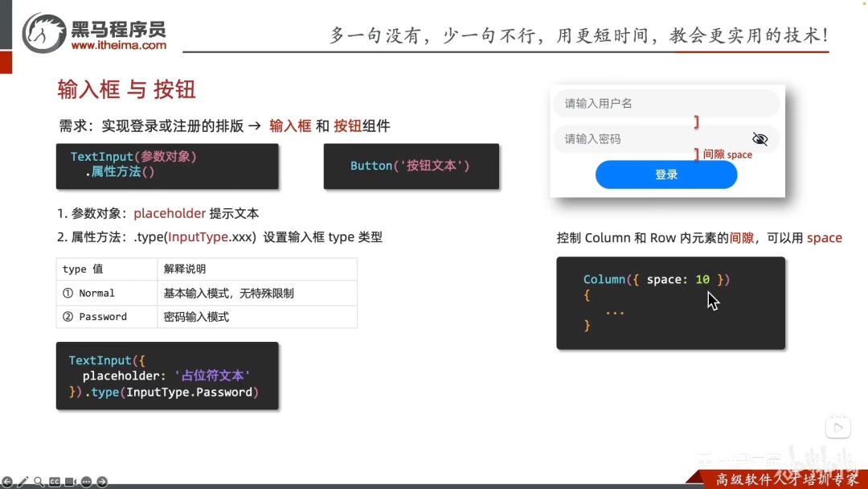Focus the 请输入用户名 input field
The width and height of the screenshot is (868, 489).
point(666,104)
